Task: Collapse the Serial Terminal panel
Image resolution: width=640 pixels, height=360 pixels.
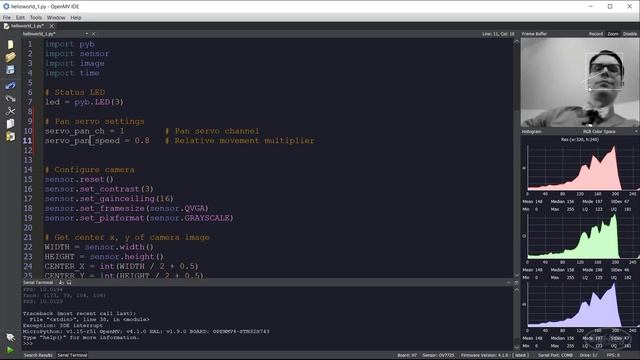Action: tap(509, 282)
